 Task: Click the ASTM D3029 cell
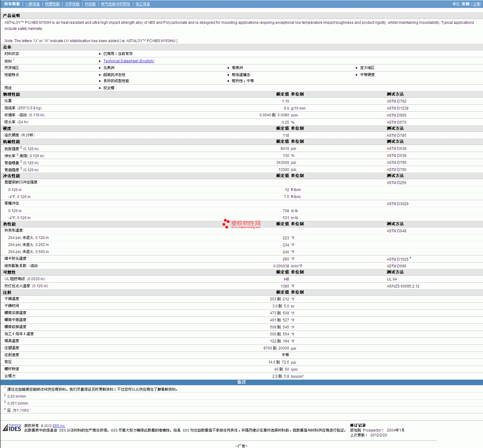(398, 204)
